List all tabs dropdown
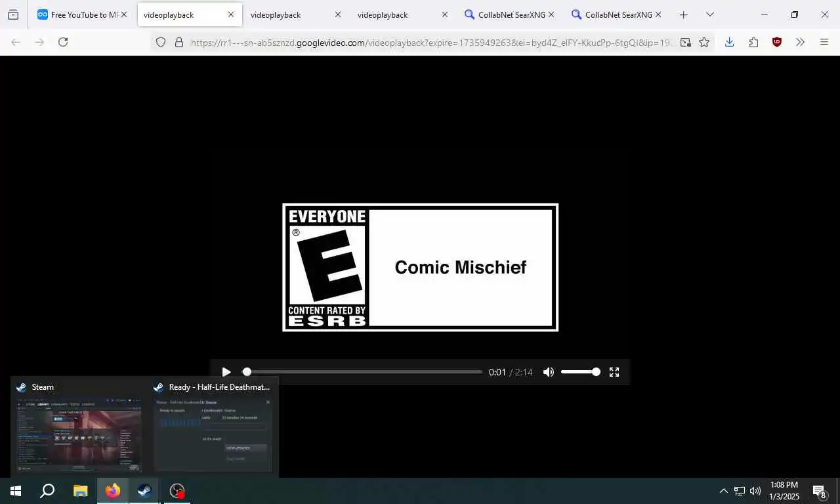This screenshot has width=840, height=504. 709,14
